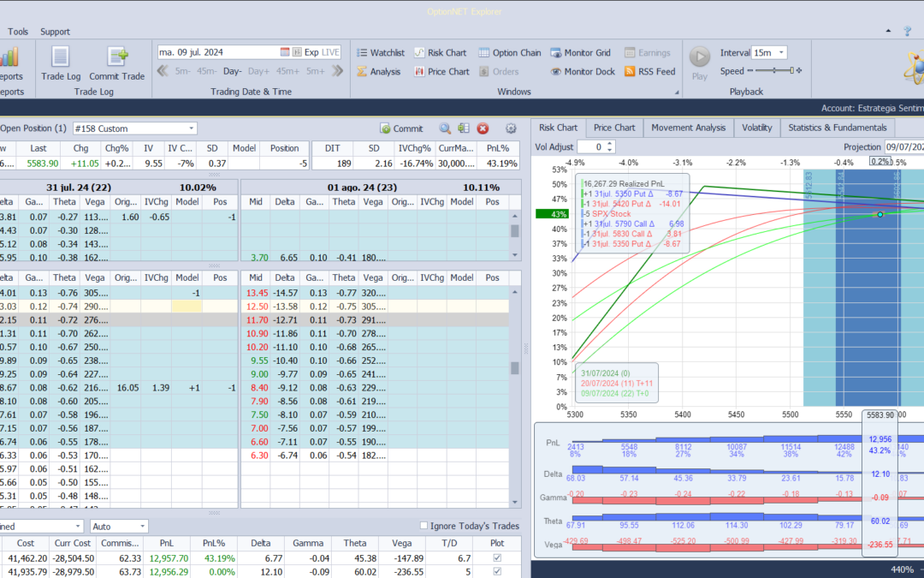Enable Ignore Today's Trades checkbox
This screenshot has height=578, width=924.
(425, 526)
